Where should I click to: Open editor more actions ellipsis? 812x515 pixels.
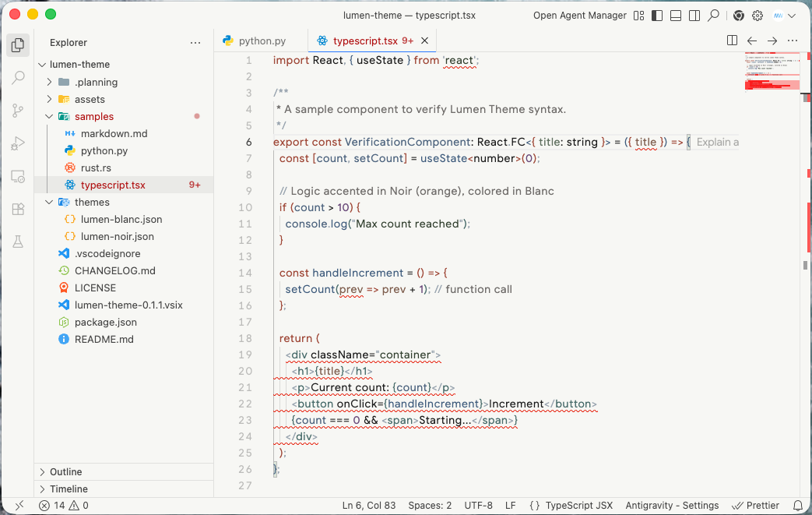[793, 41]
